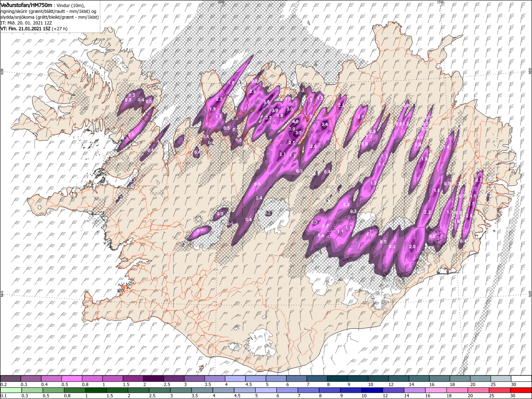532x399 pixels.
Task: Pick the white swatch above upper 30
Action: point(521,379)
